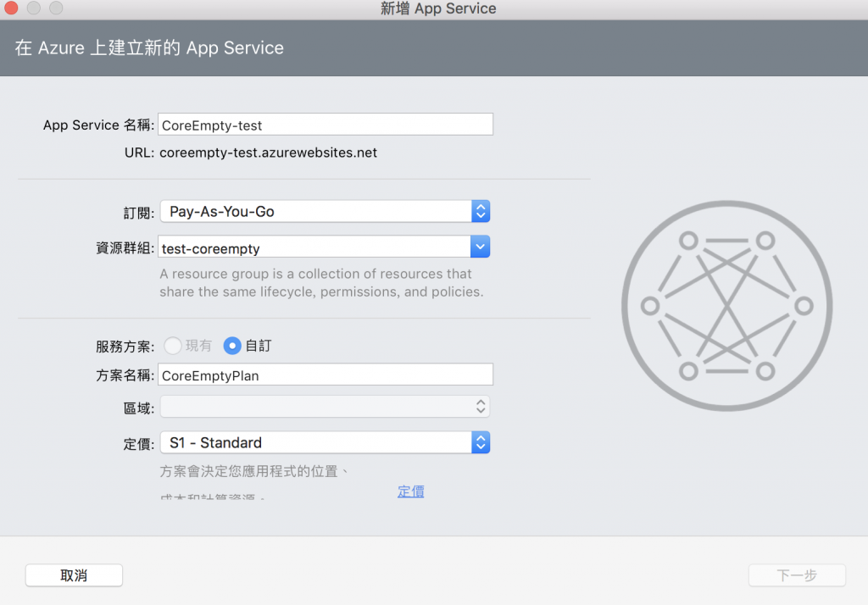Open the empty 區域 region dropdown

coord(325,407)
